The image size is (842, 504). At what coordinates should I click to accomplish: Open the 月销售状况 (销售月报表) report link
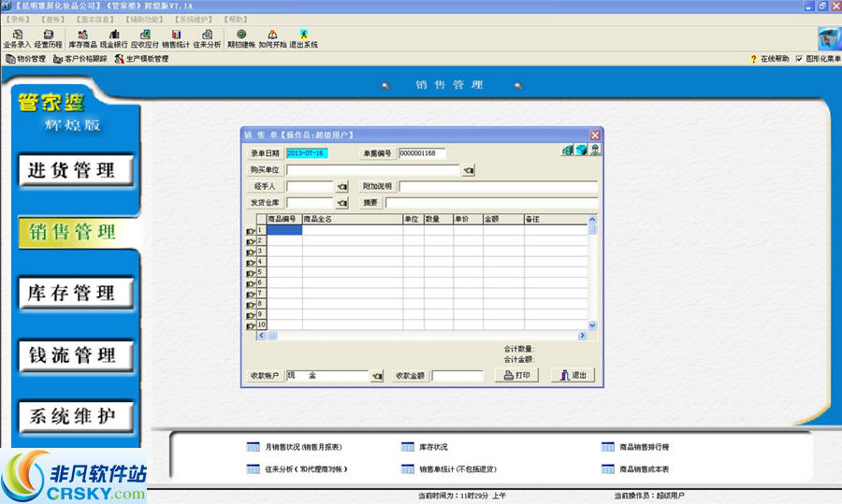coord(295,447)
